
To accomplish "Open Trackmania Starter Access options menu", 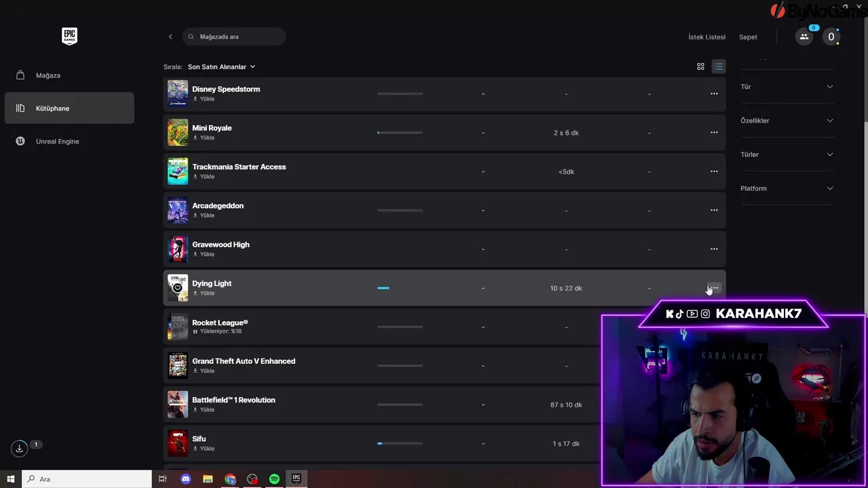I will click(x=714, y=171).
